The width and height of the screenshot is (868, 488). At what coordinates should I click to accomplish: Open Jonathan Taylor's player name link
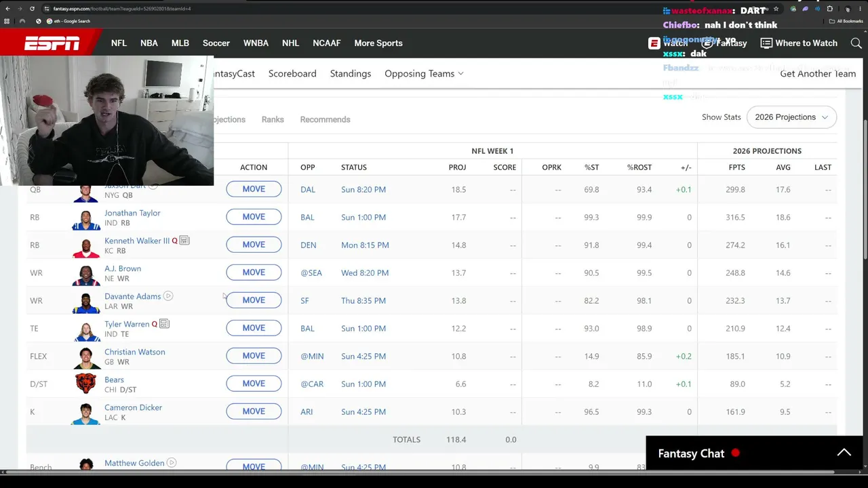coord(132,213)
